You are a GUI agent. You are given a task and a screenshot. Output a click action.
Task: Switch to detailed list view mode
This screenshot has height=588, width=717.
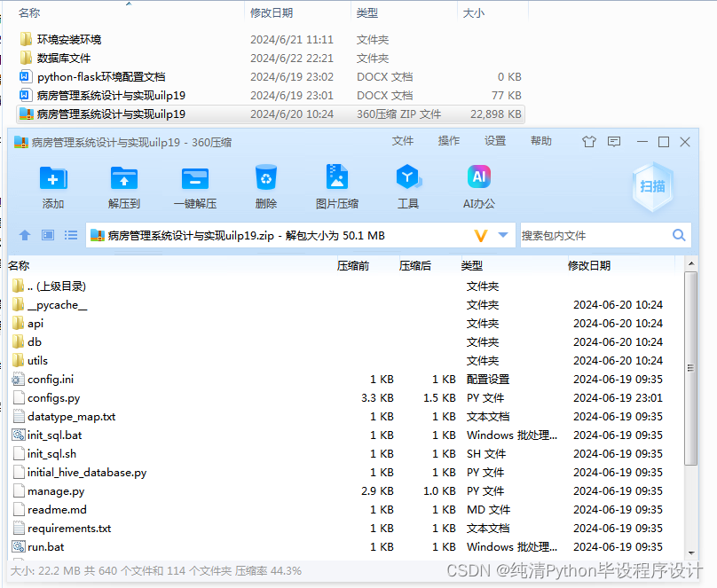69,235
